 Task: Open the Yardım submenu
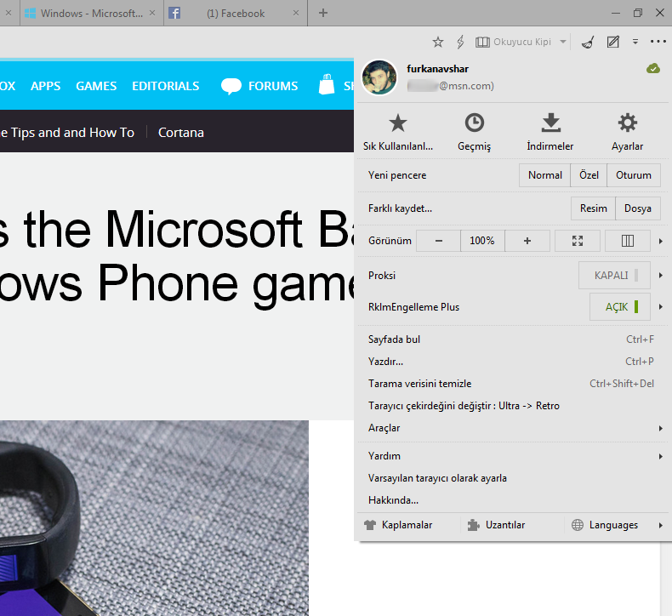(x=511, y=456)
